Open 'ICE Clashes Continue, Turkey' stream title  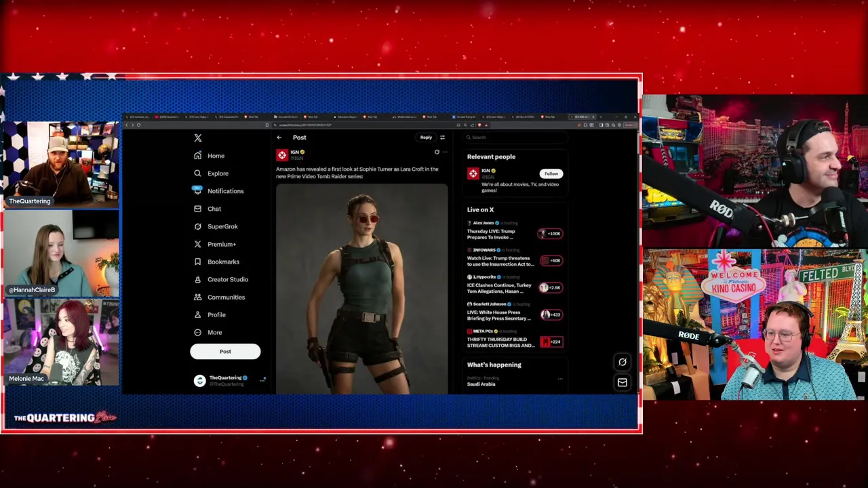(x=499, y=288)
